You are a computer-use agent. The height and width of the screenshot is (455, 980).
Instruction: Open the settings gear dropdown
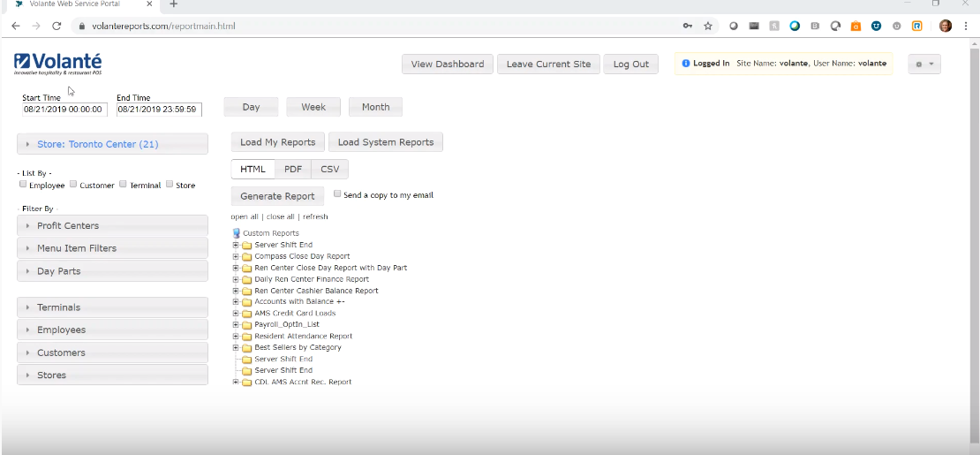point(923,64)
